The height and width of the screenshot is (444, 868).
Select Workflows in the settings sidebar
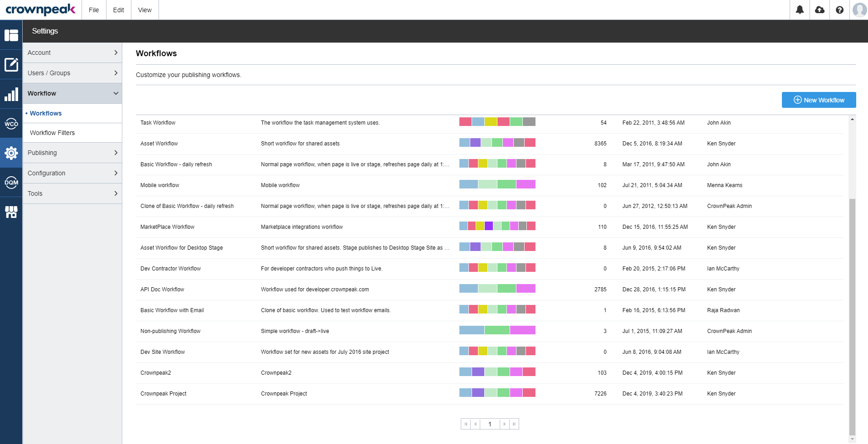pyautogui.click(x=72, y=113)
